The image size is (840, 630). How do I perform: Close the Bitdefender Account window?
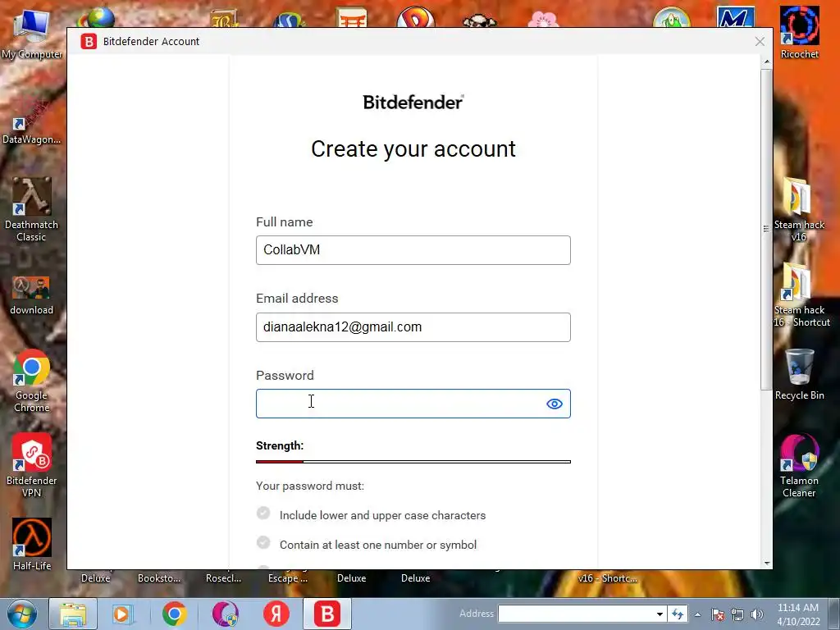pos(760,41)
